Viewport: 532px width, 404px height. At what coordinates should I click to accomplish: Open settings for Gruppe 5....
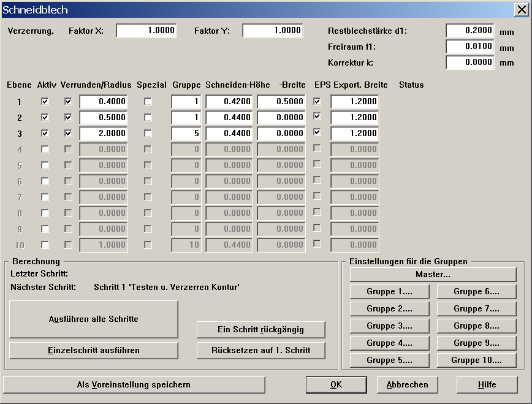389,360
